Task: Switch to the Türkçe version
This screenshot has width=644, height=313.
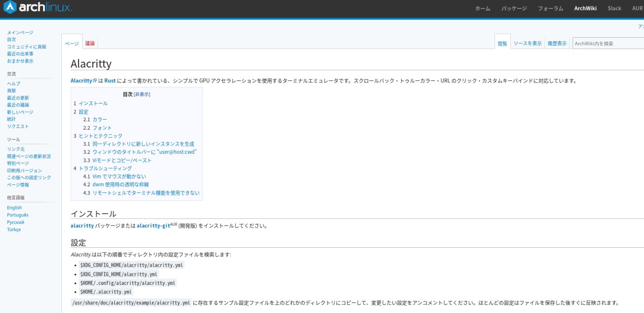Action: click(x=14, y=230)
